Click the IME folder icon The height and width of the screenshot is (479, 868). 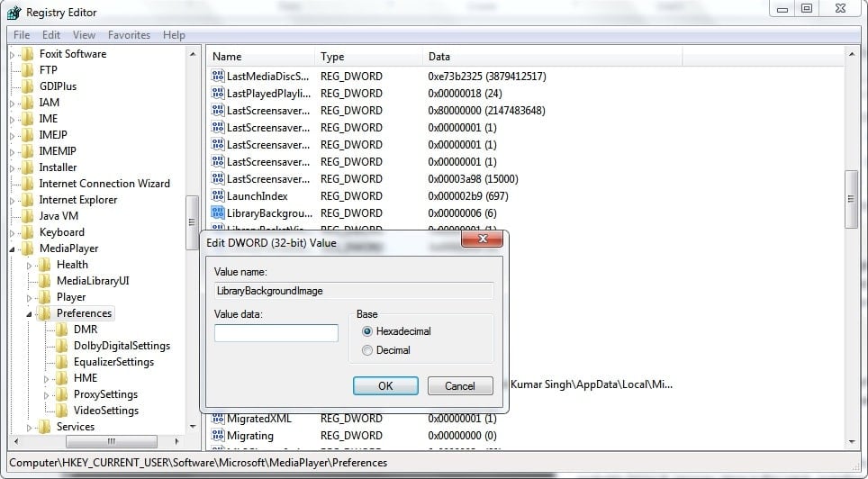pyautogui.click(x=27, y=119)
